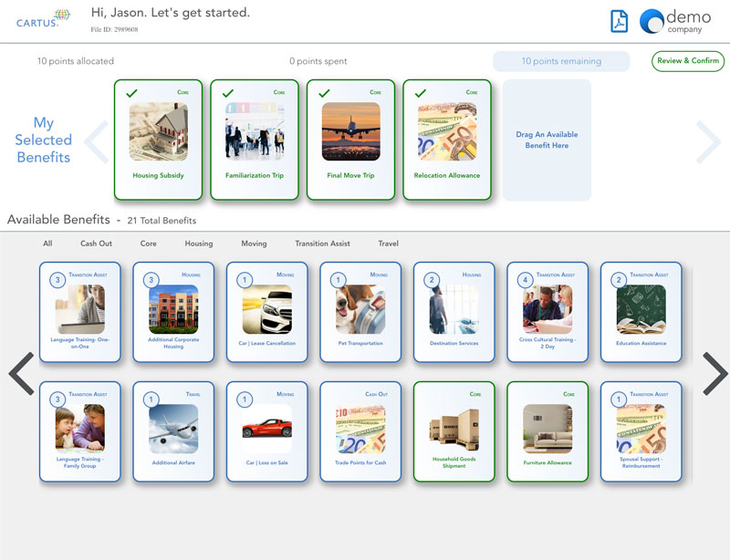Viewport: 730px width, 560px height.
Task: Switch to the Transition Assist filter
Action: tap(323, 244)
